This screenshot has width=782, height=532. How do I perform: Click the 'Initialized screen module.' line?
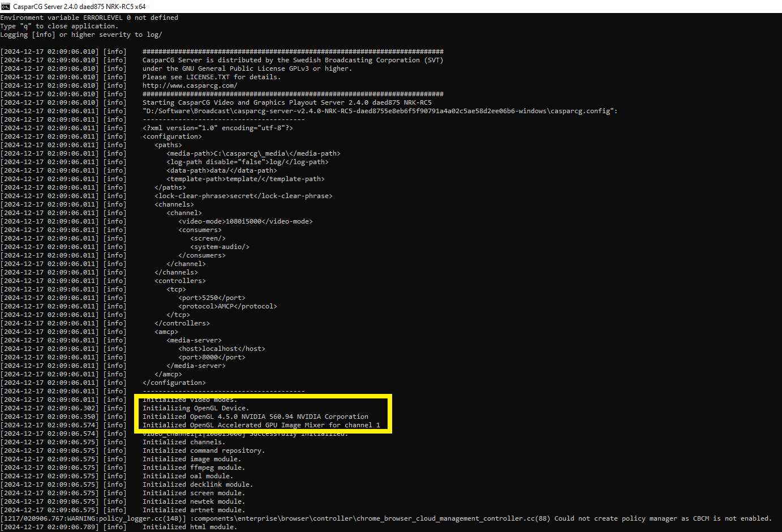pos(194,493)
